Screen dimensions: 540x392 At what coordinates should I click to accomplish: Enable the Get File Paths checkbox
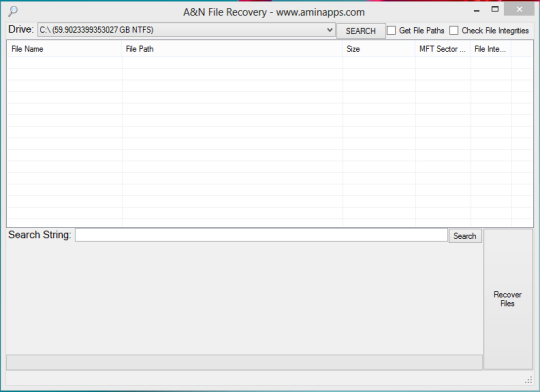(x=391, y=31)
